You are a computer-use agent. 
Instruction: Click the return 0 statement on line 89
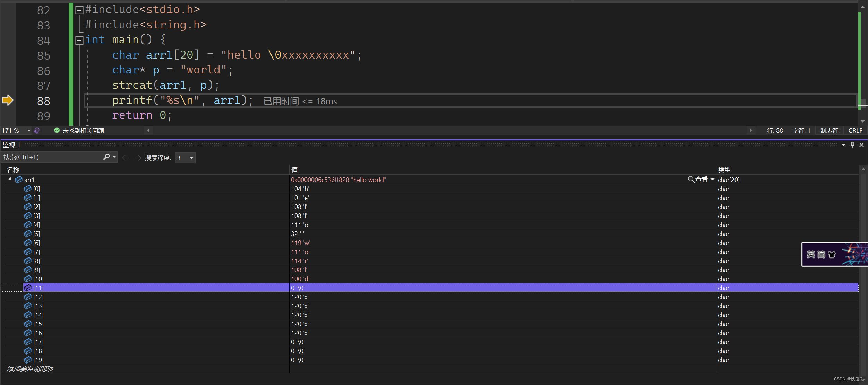coord(142,115)
